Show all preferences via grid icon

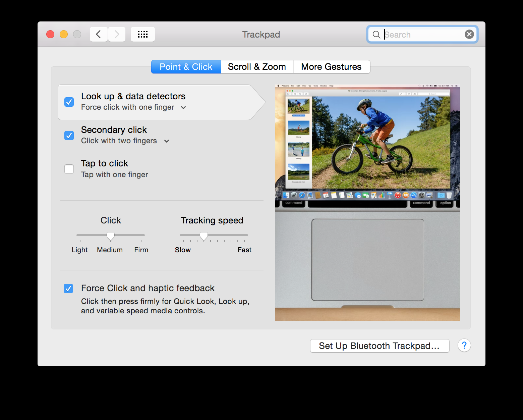pyautogui.click(x=143, y=34)
